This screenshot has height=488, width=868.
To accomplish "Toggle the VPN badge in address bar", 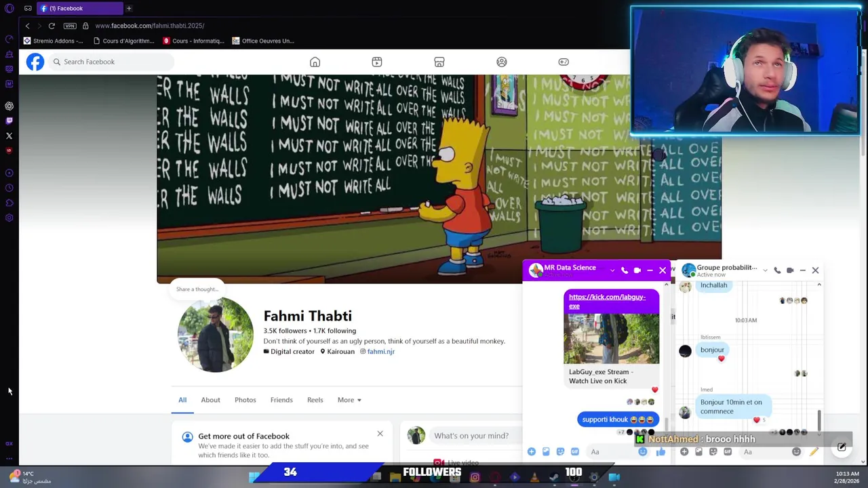I will (x=70, y=26).
